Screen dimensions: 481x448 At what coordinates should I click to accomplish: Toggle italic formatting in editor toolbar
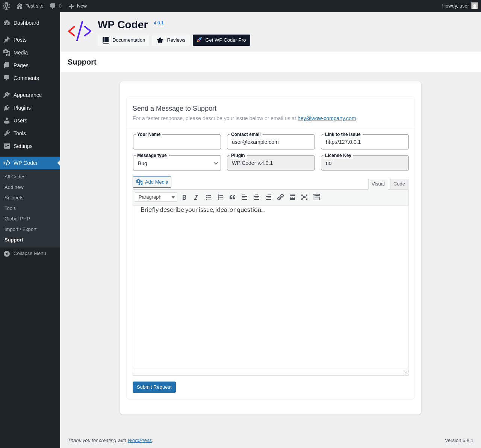tap(196, 197)
